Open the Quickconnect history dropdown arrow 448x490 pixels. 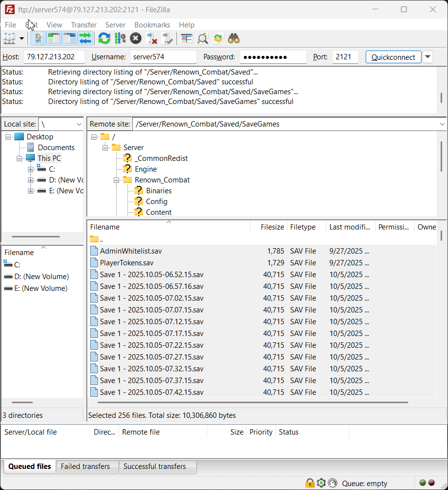tap(428, 57)
